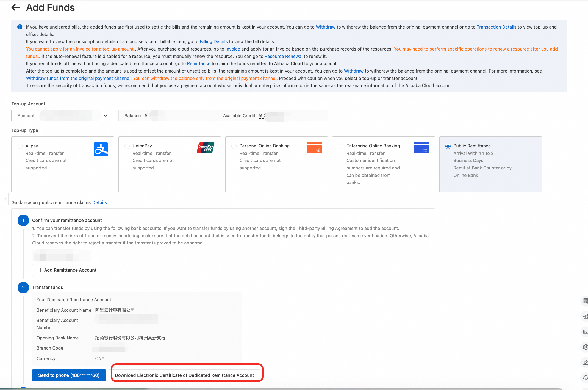Click beneficiary name 阿里云计算有限公司
Image resolution: width=588 pixels, height=390 pixels.
[115, 310]
